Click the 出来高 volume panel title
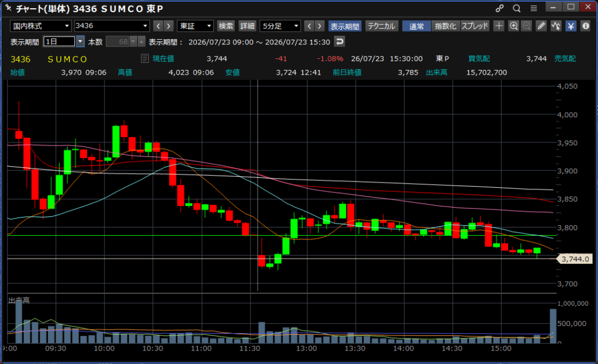Screen dimensions: 598x364 (x=19, y=300)
